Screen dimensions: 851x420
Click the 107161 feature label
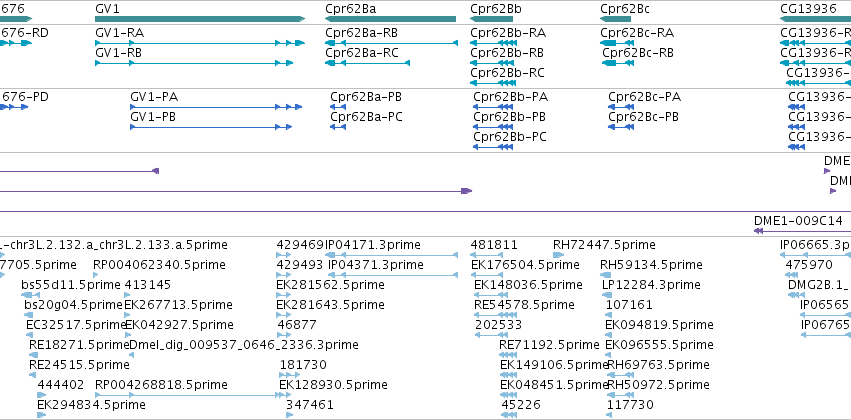pyautogui.click(x=630, y=306)
